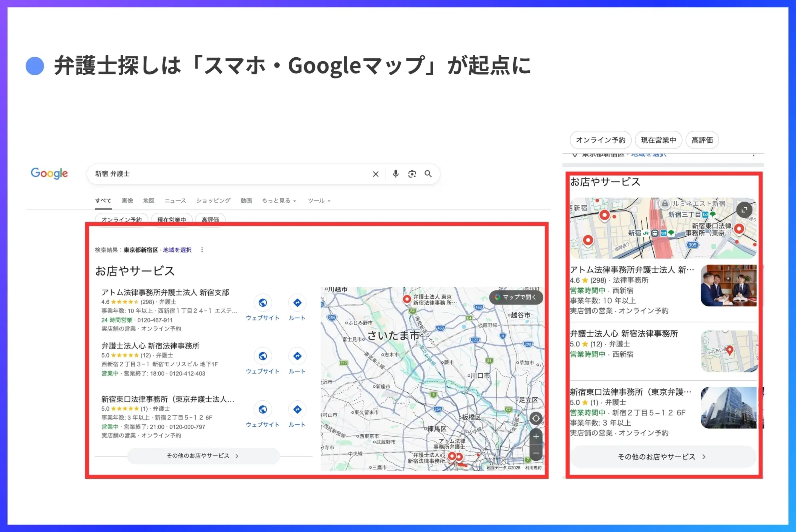The height and width of the screenshot is (532, 796).
Task: Click the 地域を選択 link in desktop results
Action: 177,250
